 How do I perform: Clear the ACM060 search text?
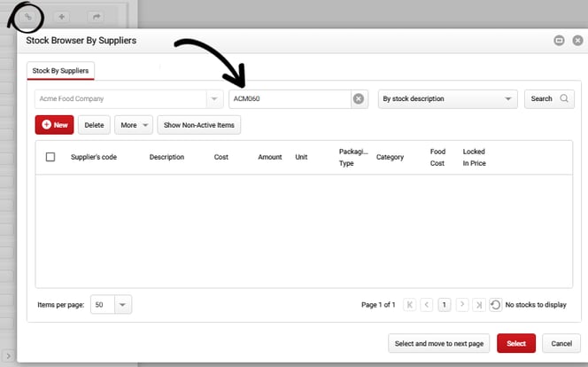pyautogui.click(x=359, y=98)
